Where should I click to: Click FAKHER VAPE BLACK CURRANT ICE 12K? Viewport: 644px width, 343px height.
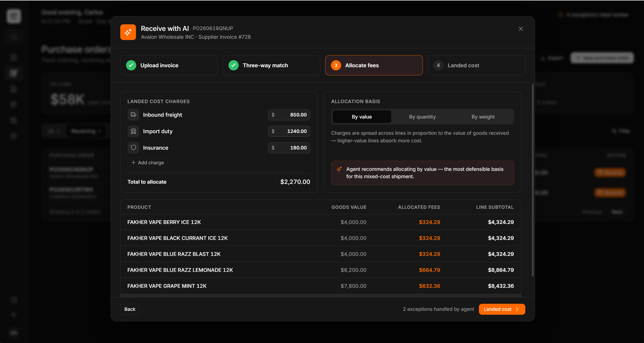321,238
